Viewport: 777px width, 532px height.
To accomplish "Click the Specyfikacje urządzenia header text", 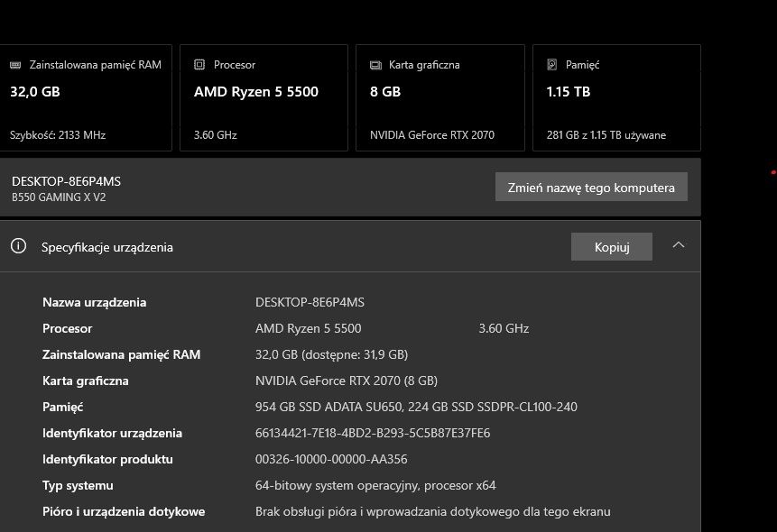I will click(x=107, y=247).
